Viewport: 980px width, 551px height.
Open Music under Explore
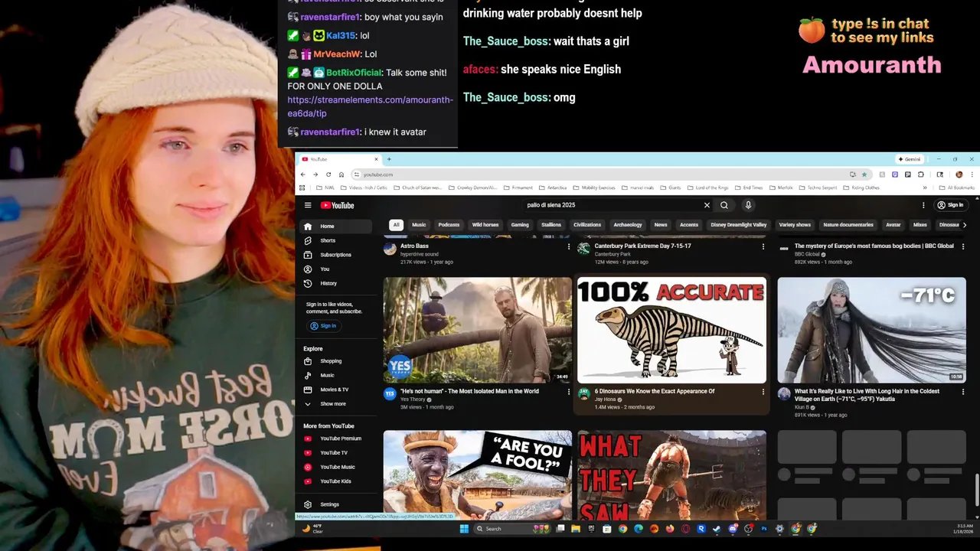[335, 375]
